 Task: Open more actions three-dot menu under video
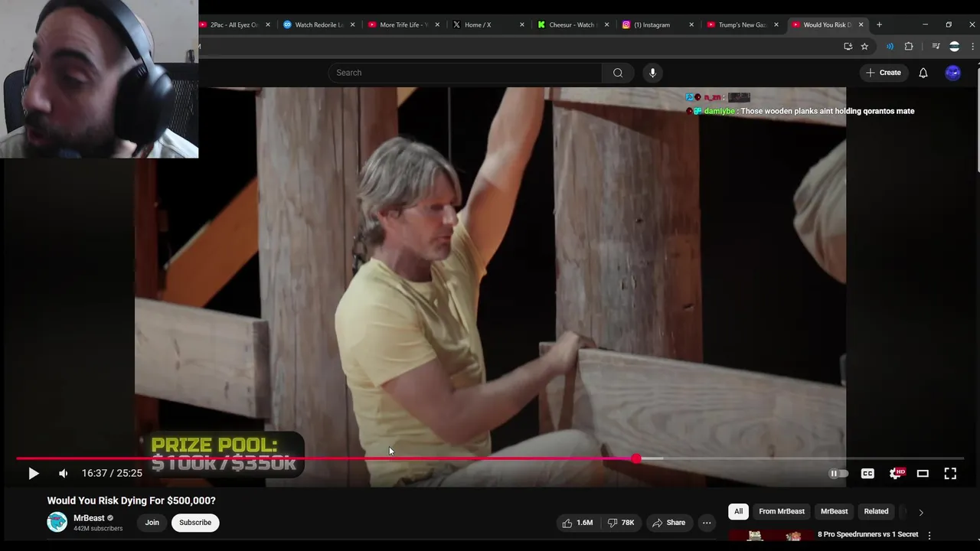point(707,523)
